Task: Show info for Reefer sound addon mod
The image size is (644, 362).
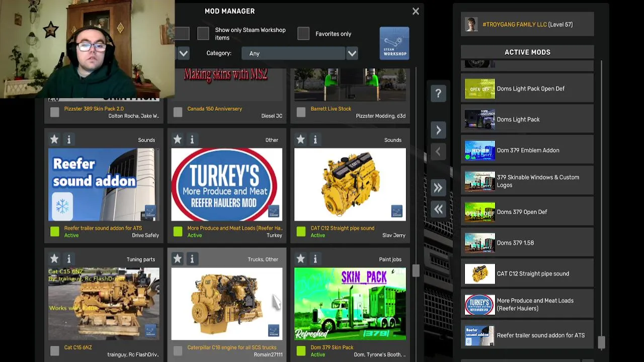Action: click(x=69, y=139)
